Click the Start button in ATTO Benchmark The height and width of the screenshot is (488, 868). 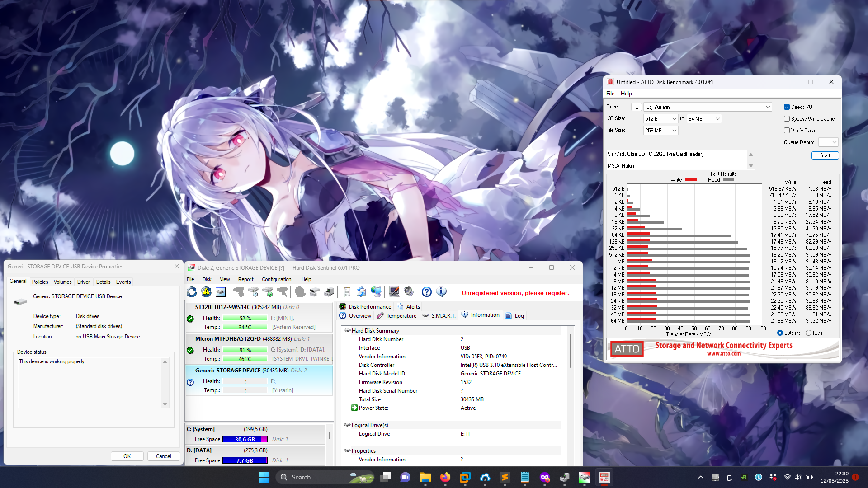[825, 155]
